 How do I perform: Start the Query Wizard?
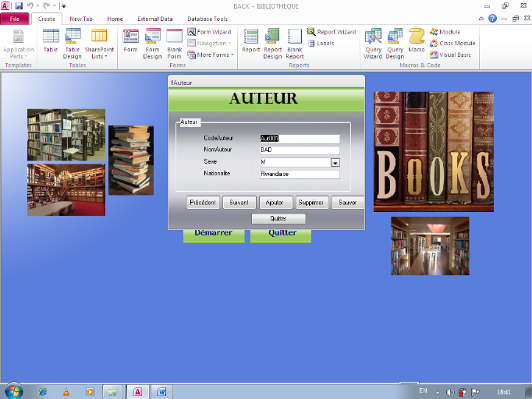pos(373,44)
